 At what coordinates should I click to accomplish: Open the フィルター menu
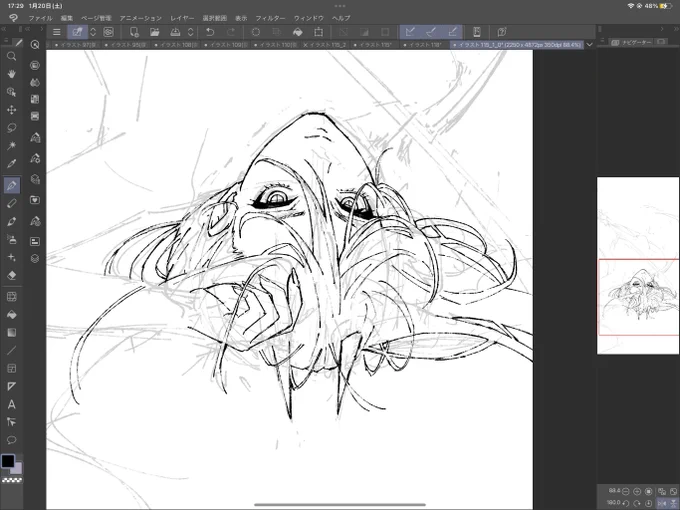pyautogui.click(x=270, y=18)
